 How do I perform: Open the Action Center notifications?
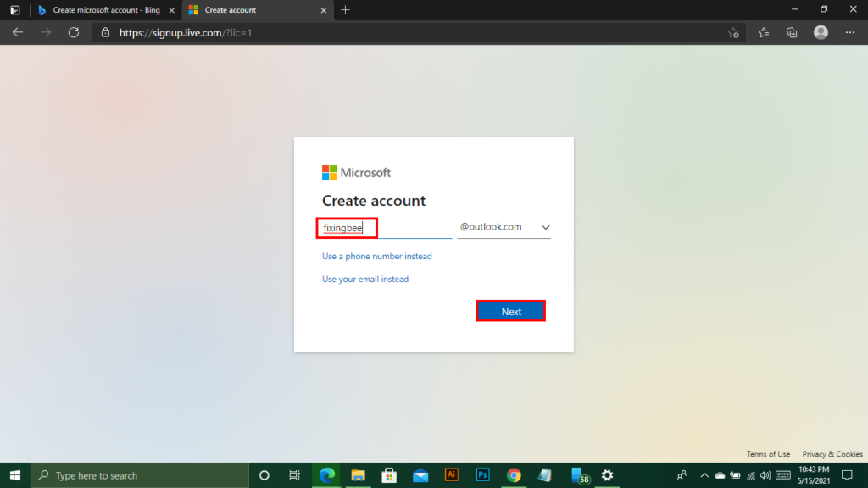pos(847,475)
